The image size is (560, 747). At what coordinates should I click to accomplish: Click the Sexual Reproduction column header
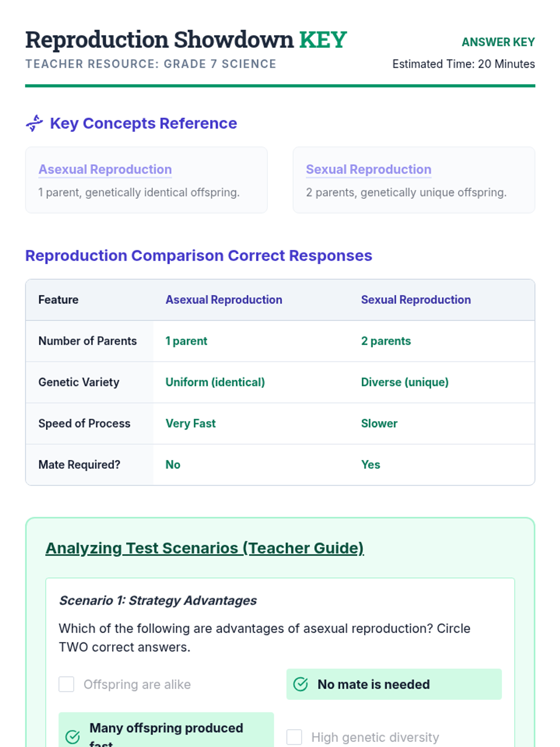click(415, 300)
